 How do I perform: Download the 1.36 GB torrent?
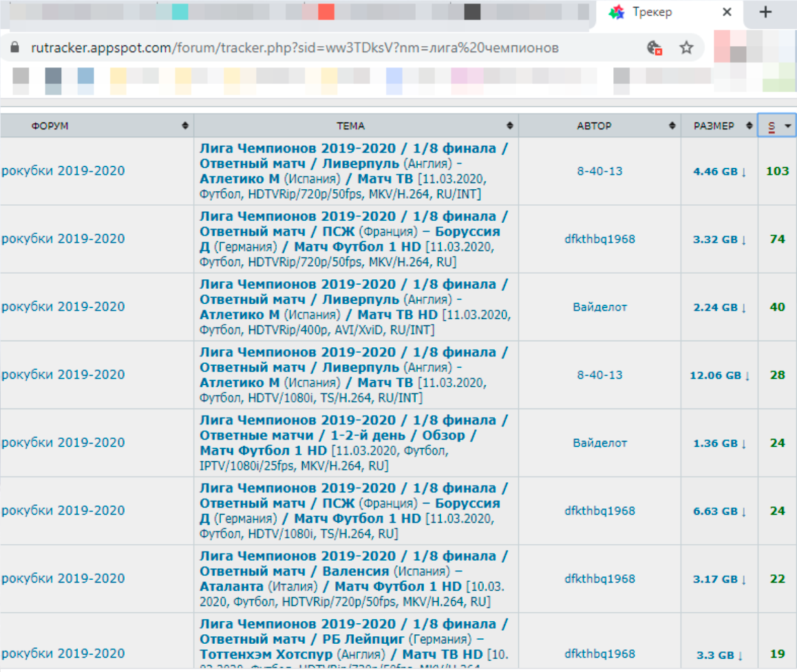tap(719, 444)
